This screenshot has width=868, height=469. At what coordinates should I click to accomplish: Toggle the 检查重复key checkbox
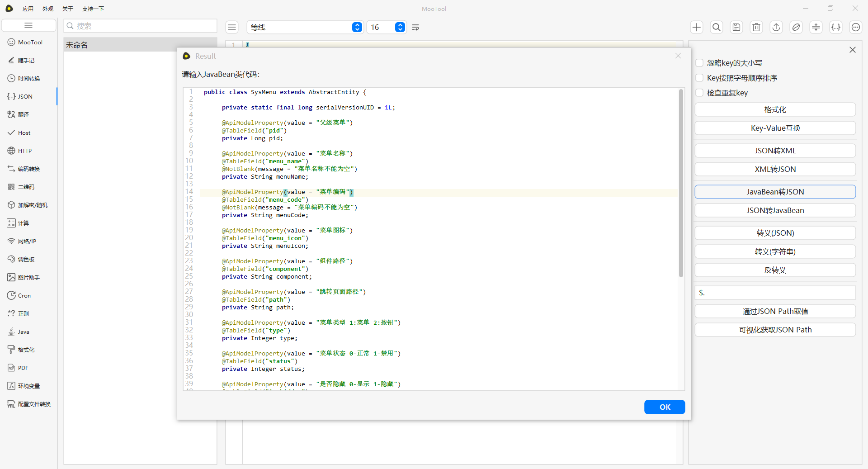[699, 93]
